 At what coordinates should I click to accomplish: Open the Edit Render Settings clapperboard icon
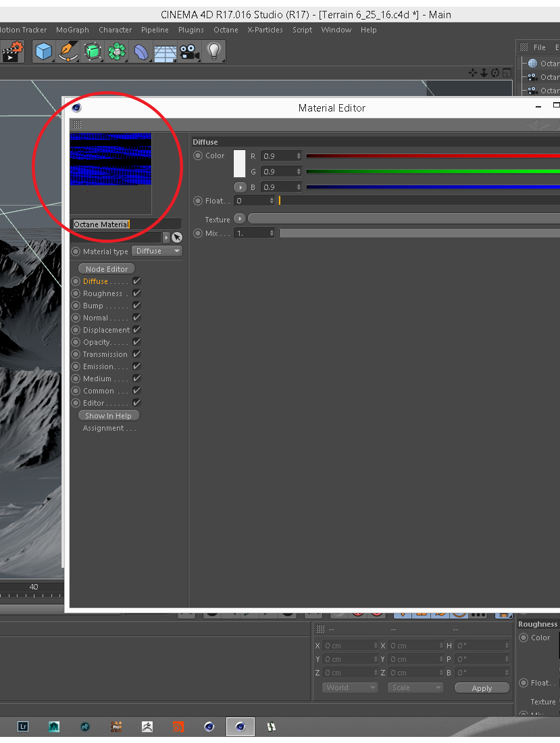pos(12,51)
